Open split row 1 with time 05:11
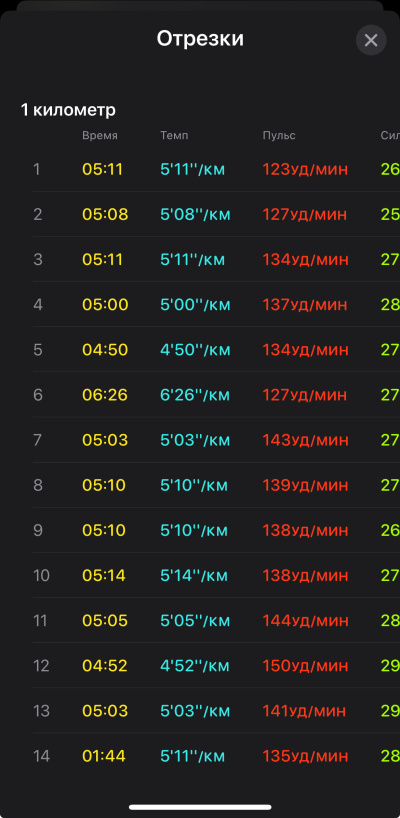Viewport: 400px width, 818px height. click(x=216, y=170)
